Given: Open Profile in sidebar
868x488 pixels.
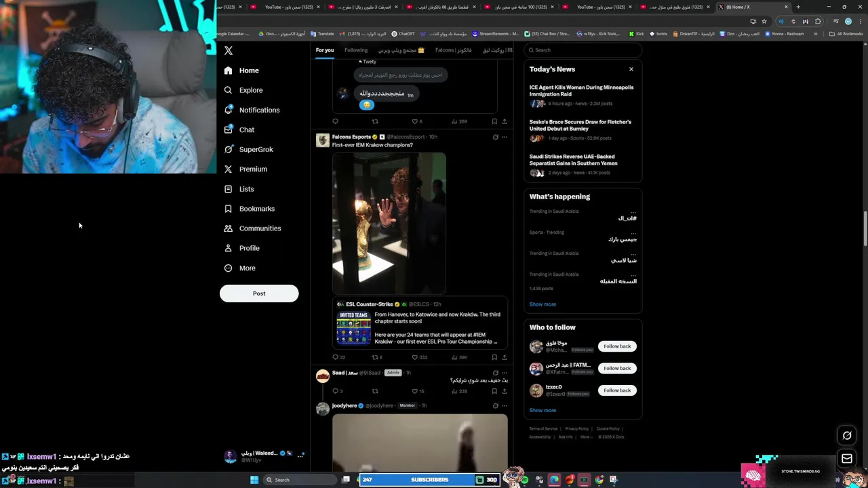Looking at the screenshot, I should point(242,248).
